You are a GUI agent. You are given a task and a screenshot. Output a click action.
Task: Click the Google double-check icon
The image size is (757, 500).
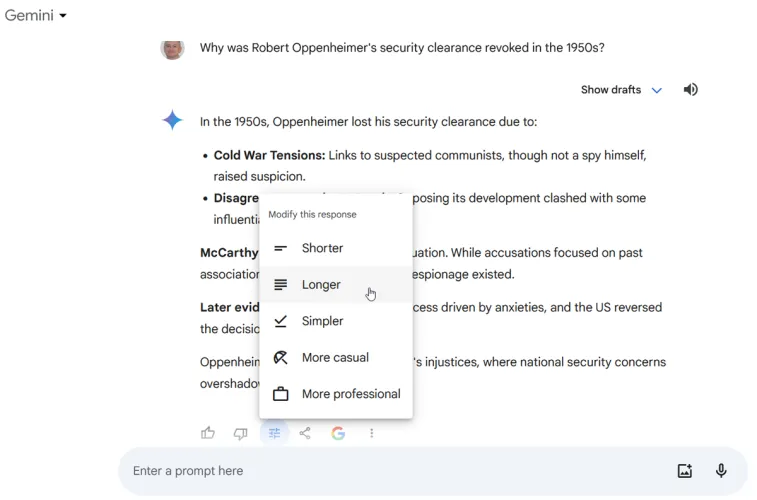pyautogui.click(x=338, y=433)
